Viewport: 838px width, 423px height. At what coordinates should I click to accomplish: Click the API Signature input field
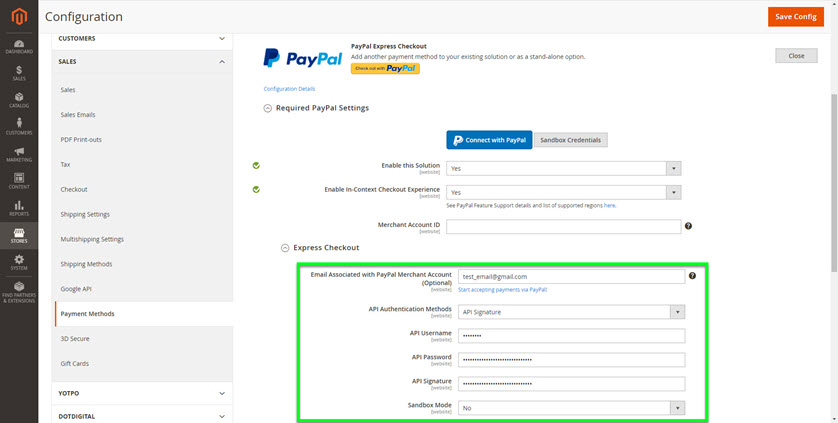(571, 384)
